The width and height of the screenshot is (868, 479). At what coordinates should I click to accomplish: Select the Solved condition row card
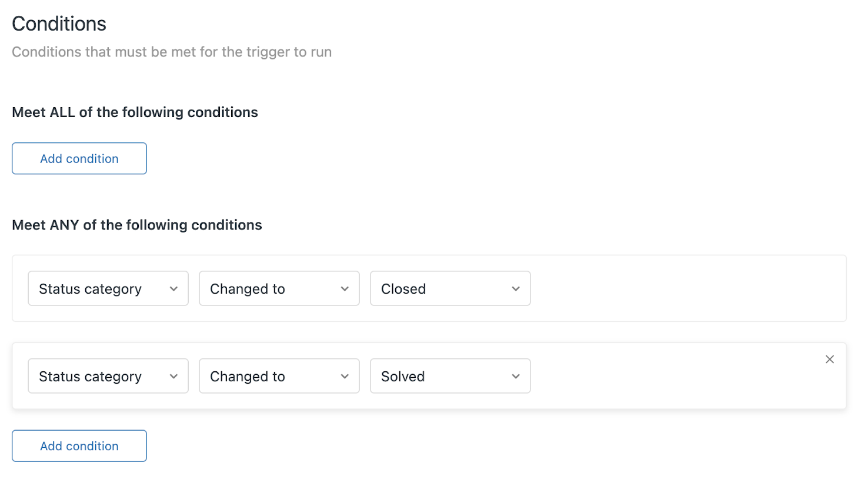coord(429,376)
